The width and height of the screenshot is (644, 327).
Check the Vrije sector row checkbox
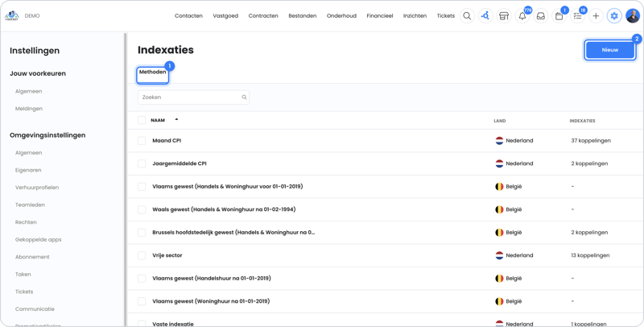[x=142, y=255]
